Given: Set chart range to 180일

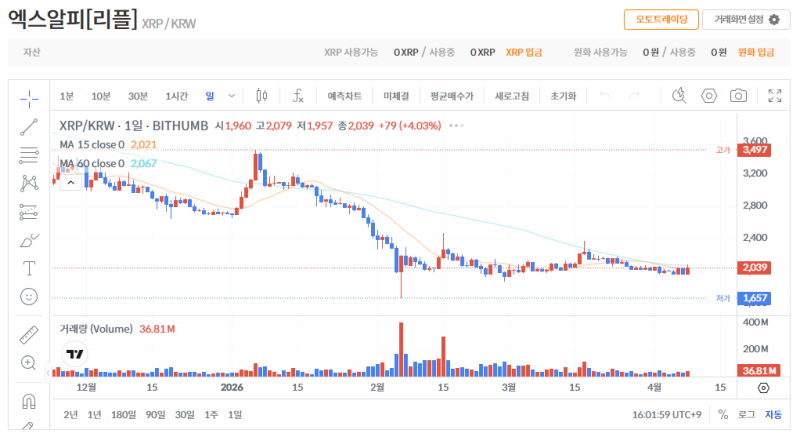Looking at the screenshot, I should click(x=123, y=415).
